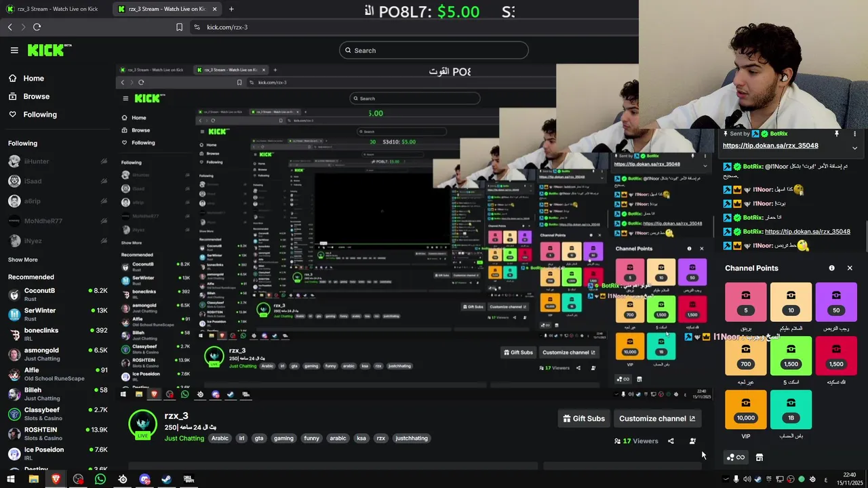Viewport: 868px width, 488px height.
Task: Click the share icon near Viewers
Action: (x=671, y=441)
